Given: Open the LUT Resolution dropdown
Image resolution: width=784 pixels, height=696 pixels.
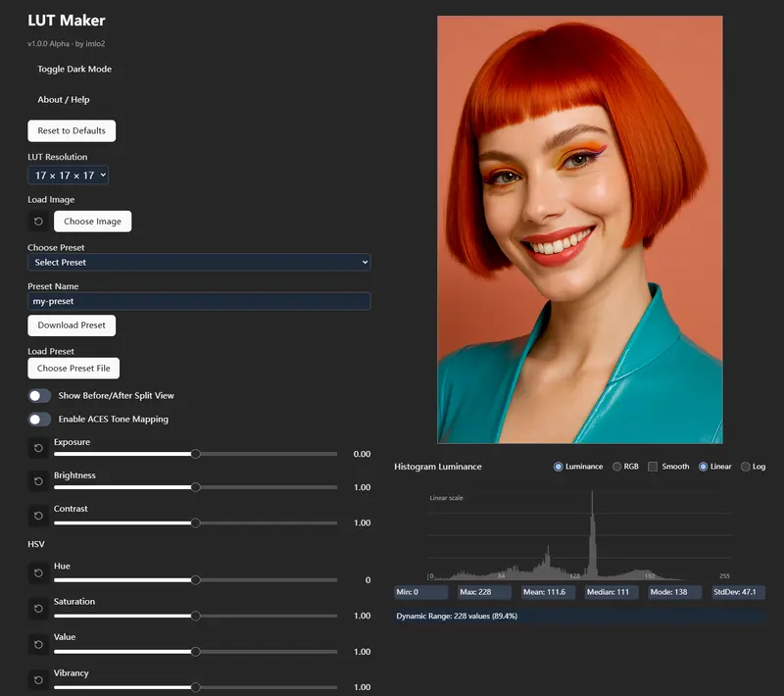Looking at the screenshot, I should pos(68,175).
